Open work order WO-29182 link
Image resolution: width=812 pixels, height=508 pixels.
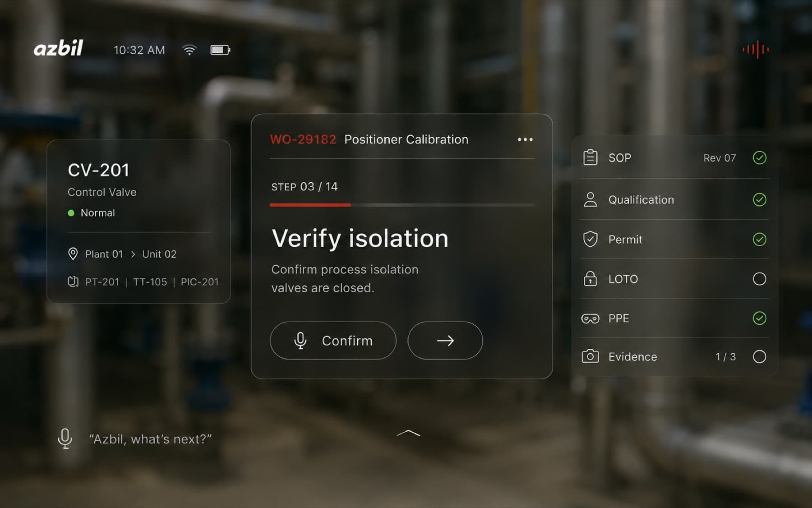(303, 139)
